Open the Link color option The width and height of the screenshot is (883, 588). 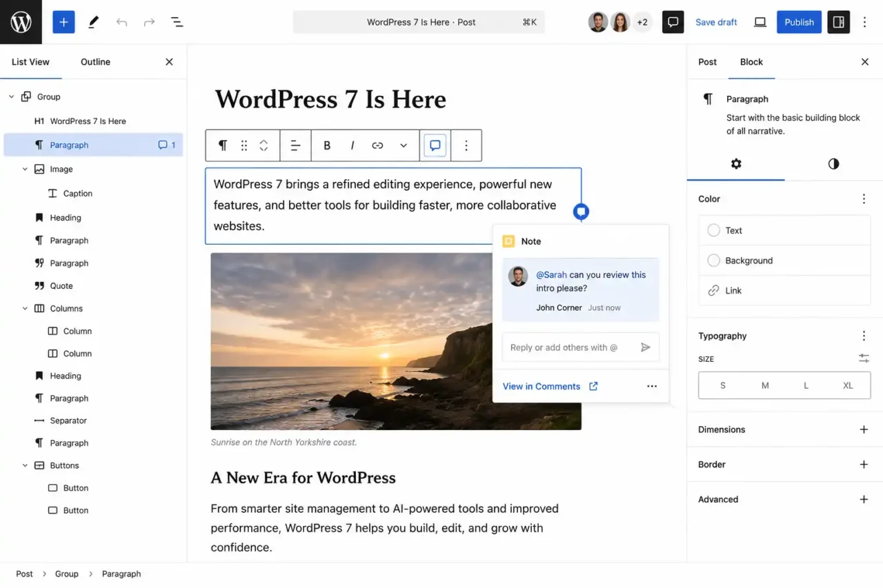point(784,290)
